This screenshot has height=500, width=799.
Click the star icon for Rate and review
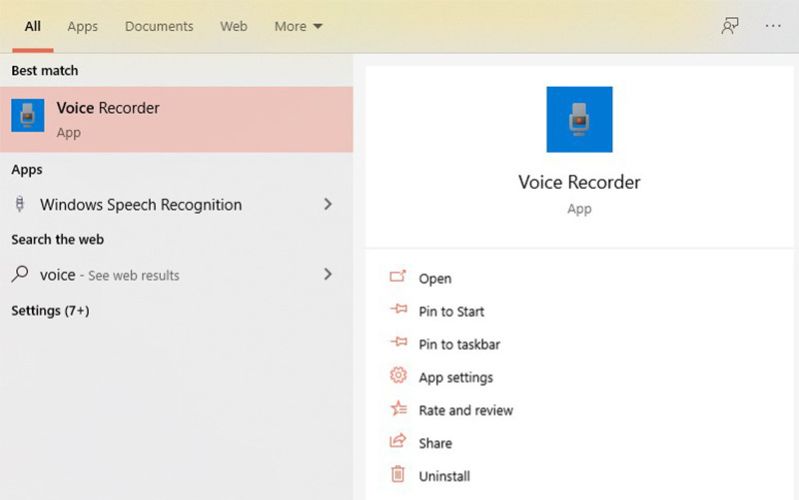[x=398, y=409]
